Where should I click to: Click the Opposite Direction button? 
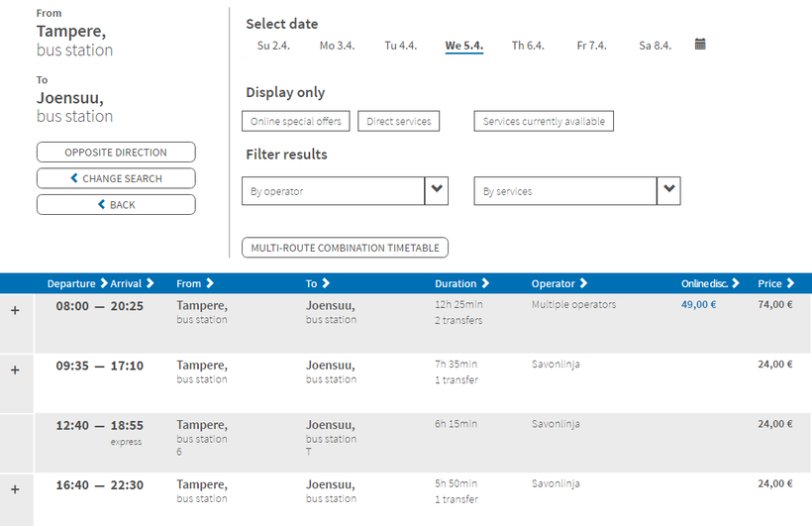click(x=116, y=153)
